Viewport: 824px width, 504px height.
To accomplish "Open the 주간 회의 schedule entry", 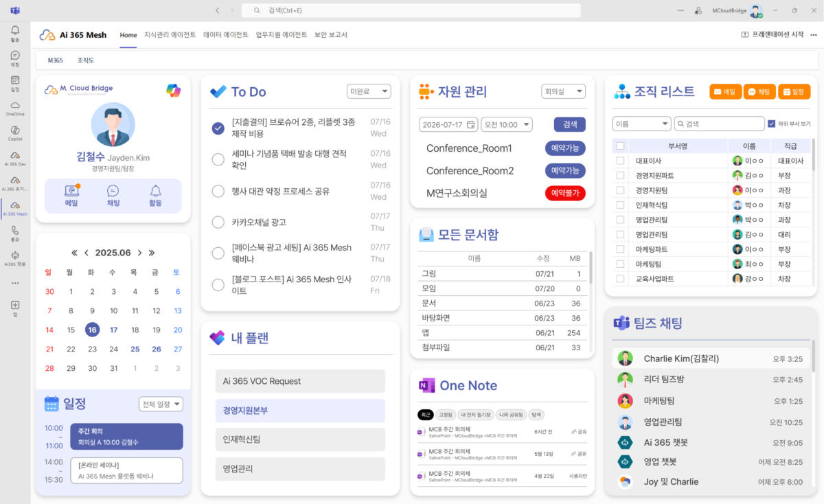I will 126,436.
